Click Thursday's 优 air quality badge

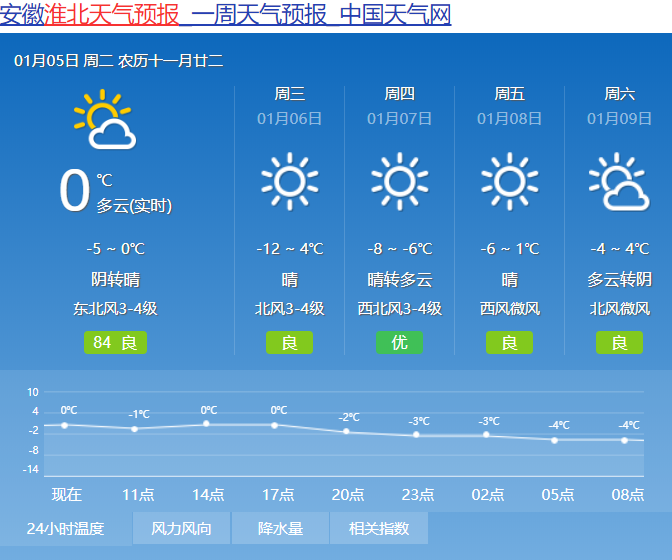point(399,343)
